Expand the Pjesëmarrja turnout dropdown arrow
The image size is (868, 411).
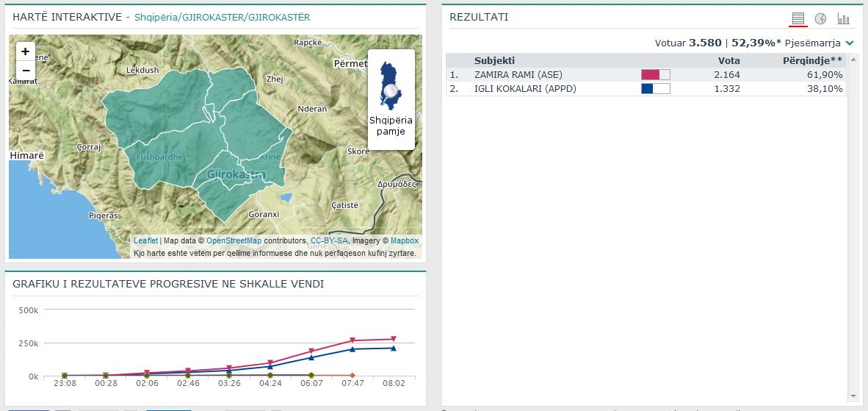point(850,43)
